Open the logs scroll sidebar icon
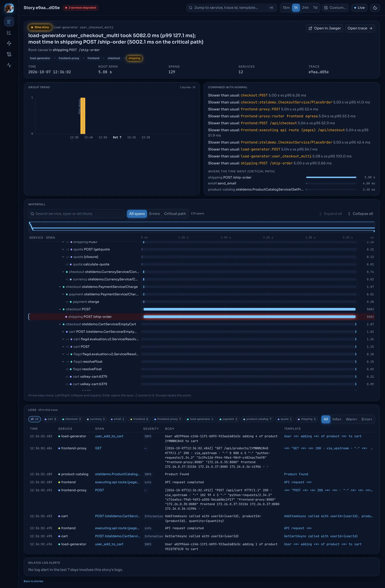 click(9, 54)
